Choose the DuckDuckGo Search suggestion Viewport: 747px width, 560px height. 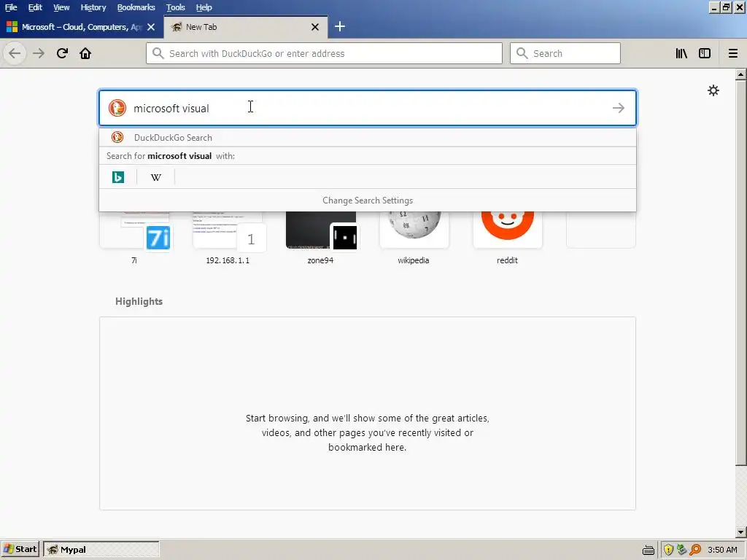pyautogui.click(x=368, y=137)
